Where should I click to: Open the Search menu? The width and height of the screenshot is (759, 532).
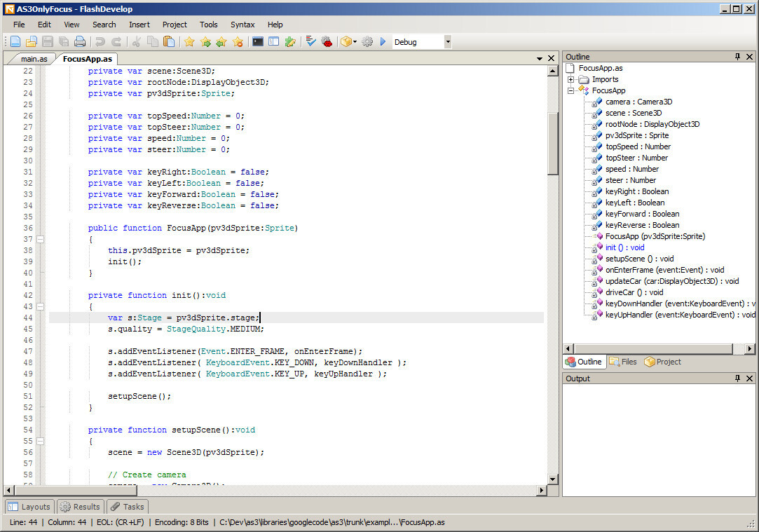click(104, 25)
